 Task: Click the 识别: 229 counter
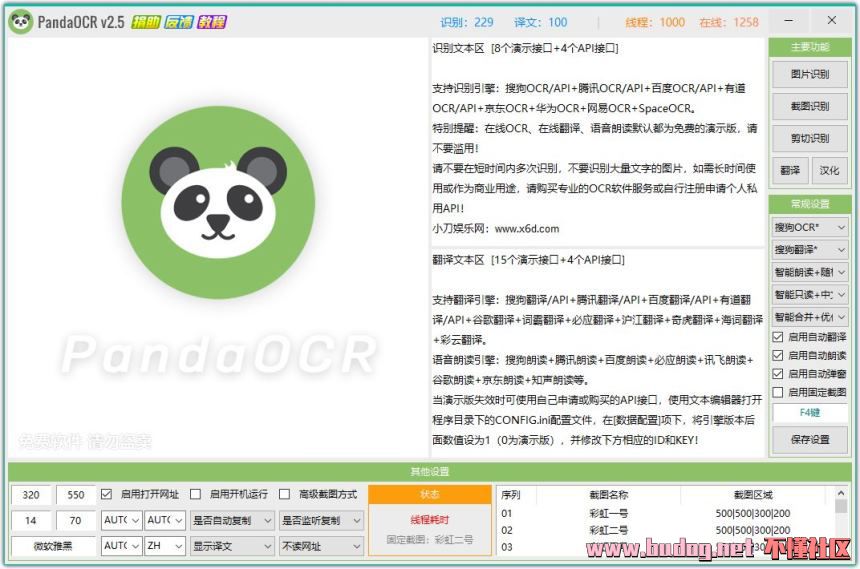[x=467, y=22]
